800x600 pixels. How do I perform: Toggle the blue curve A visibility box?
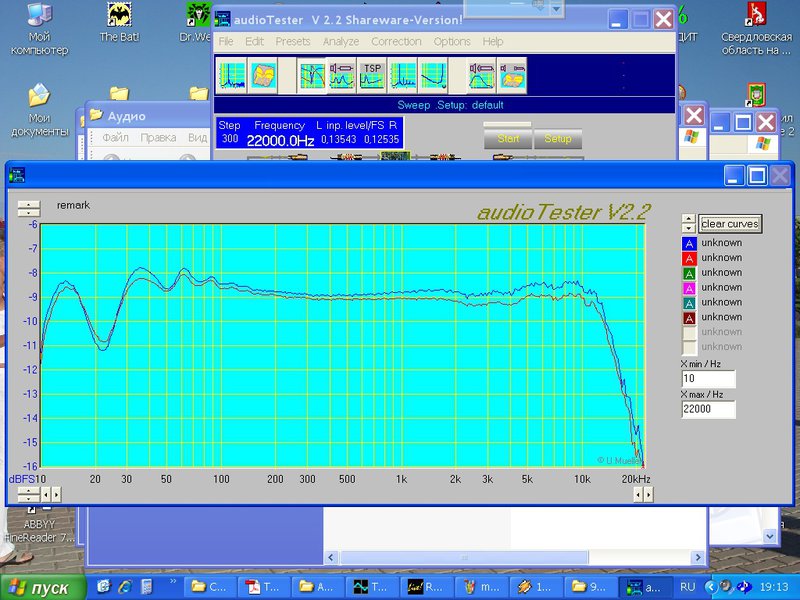pos(689,243)
